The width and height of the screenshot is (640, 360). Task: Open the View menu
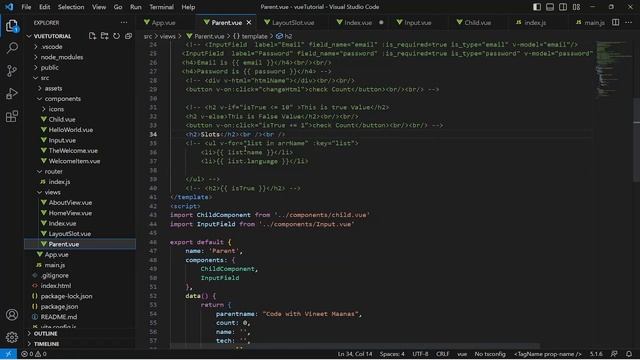[99, 7]
